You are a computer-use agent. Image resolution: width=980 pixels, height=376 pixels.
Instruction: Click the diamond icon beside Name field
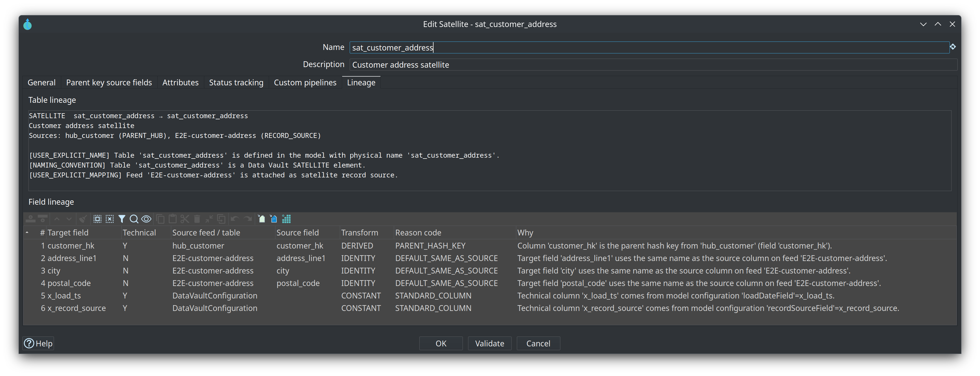click(x=953, y=47)
